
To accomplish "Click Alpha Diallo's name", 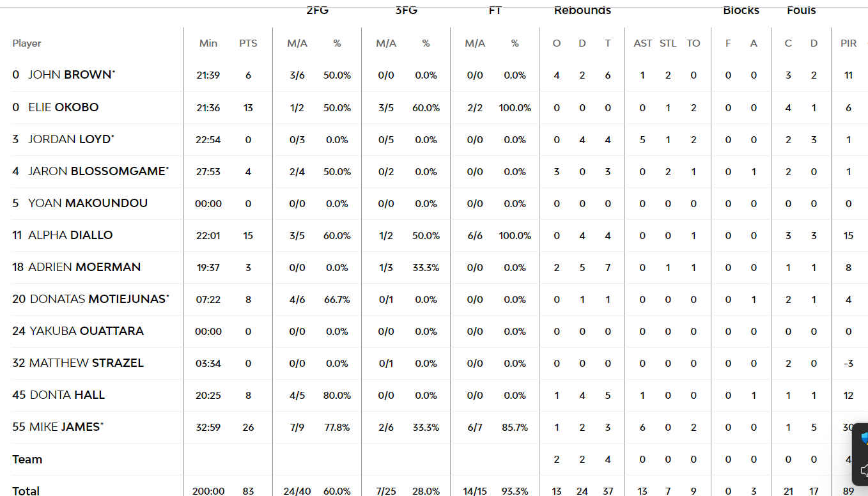I will 70,235.
